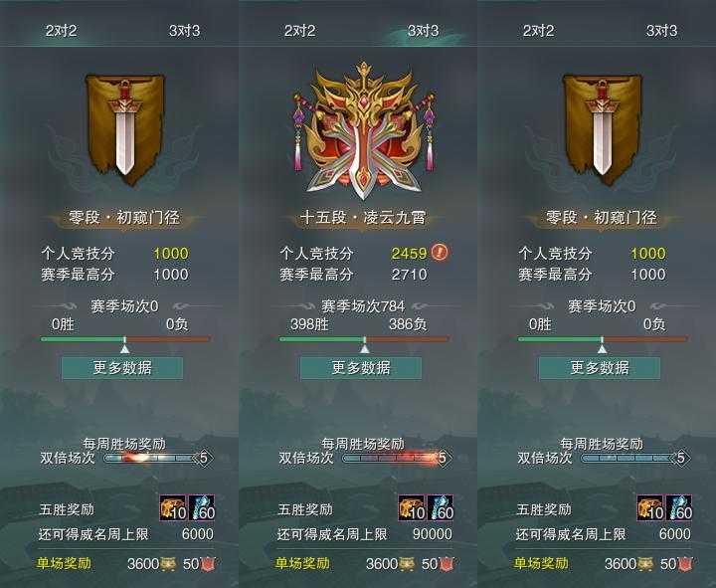Click 更多数据 button in middle panel
The height and width of the screenshot is (588, 716).
coord(361,368)
